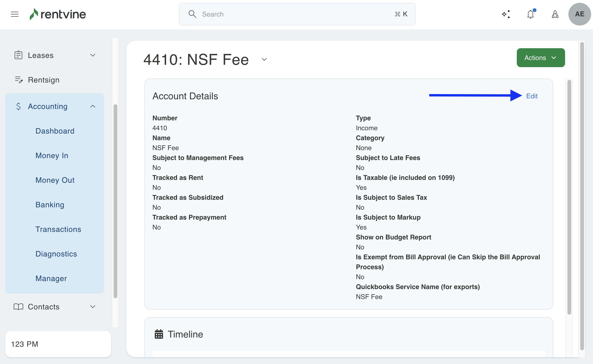Screen dimensions: 593x364
Task: Click the Rentvine logo
Action: (x=58, y=14)
